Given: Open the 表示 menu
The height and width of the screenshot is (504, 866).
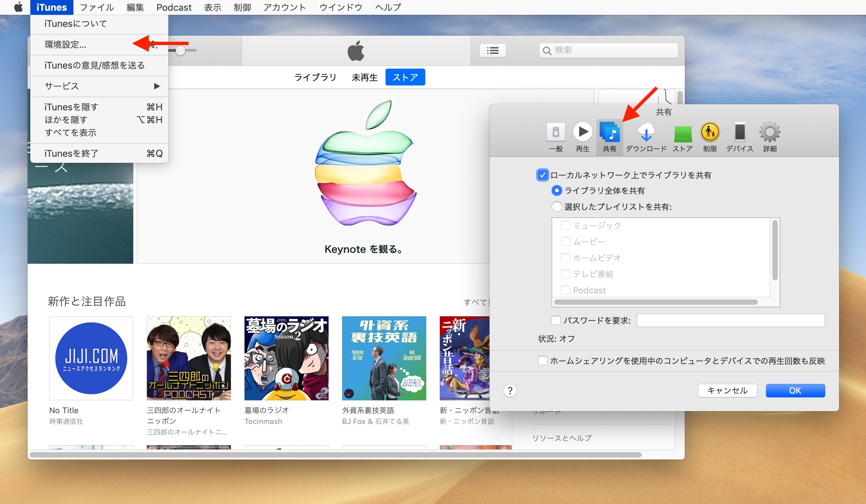Looking at the screenshot, I should (x=212, y=7).
